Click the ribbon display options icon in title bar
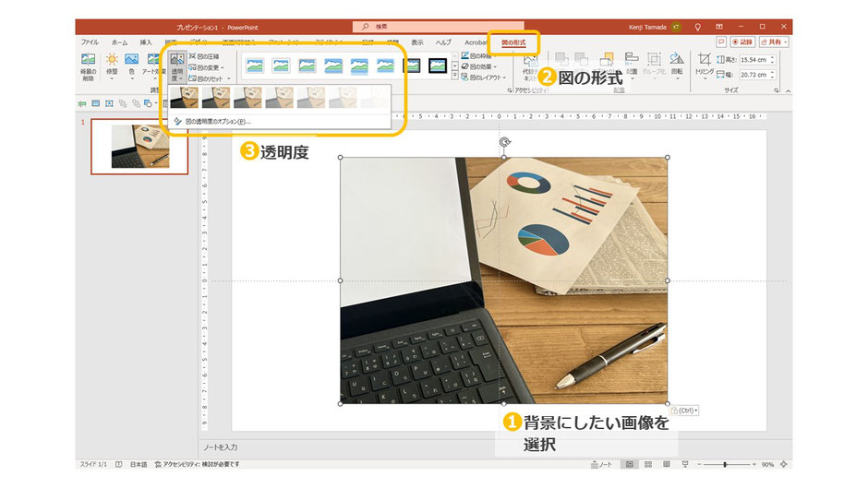The width and height of the screenshot is (868, 488). [x=718, y=27]
